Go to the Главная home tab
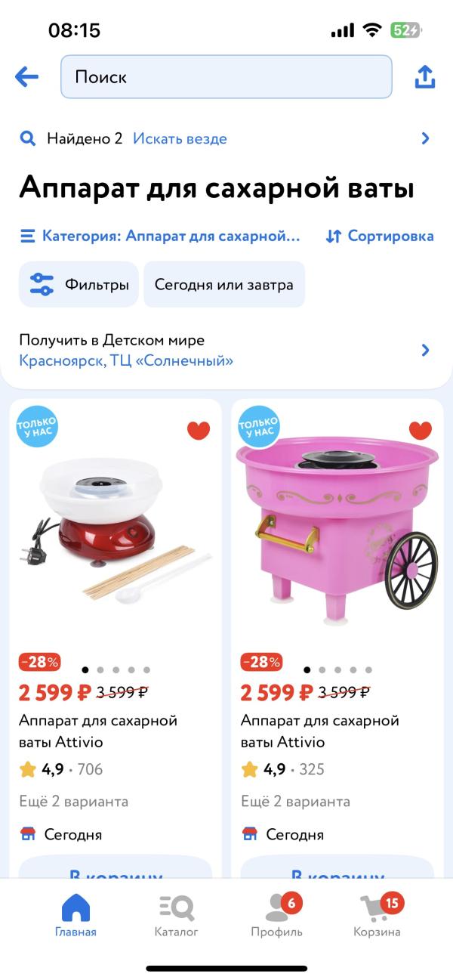Screen dimensions: 453x980 tap(75, 916)
